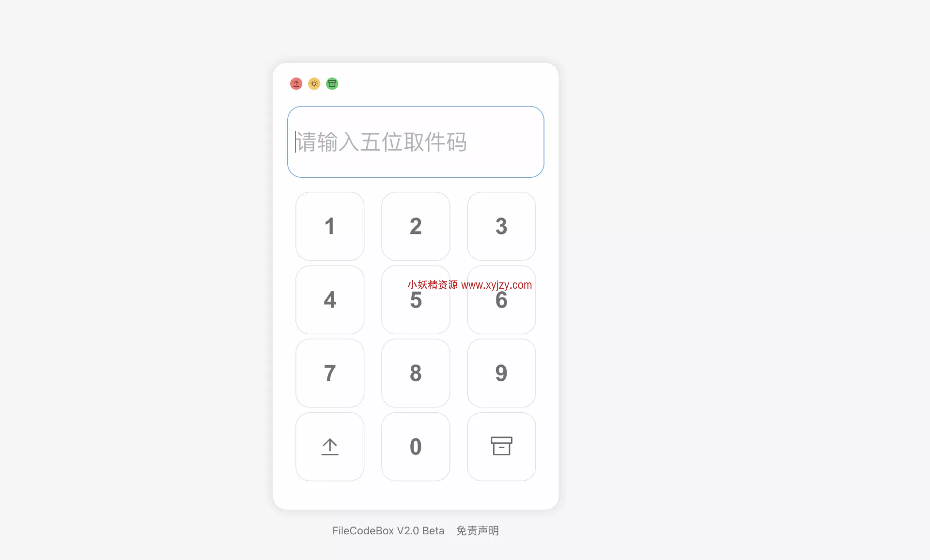The width and height of the screenshot is (930, 560).
Task: Click the archive/storage icon button
Action: (501, 445)
